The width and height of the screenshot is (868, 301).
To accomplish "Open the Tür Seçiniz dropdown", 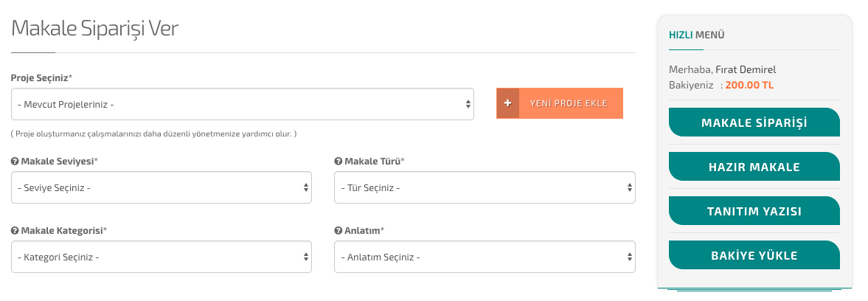I will [x=485, y=187].
